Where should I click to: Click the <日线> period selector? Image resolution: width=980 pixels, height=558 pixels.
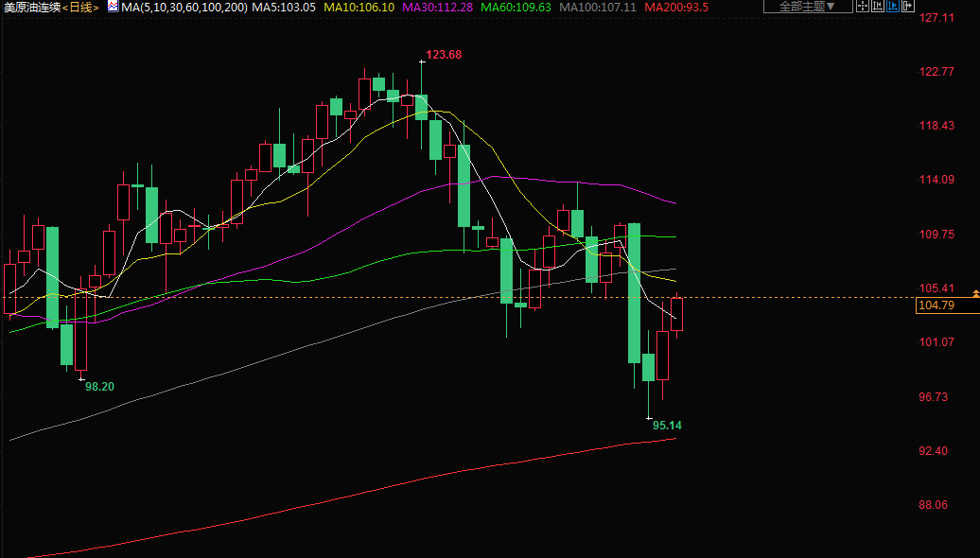(x=80, y=8)
